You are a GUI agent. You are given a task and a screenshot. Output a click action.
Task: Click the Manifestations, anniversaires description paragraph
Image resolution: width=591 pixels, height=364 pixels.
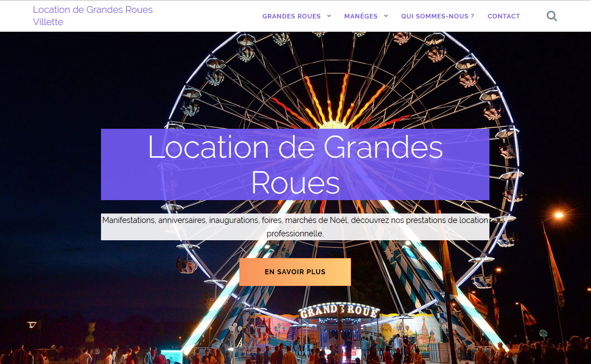(x=295, y=227)
